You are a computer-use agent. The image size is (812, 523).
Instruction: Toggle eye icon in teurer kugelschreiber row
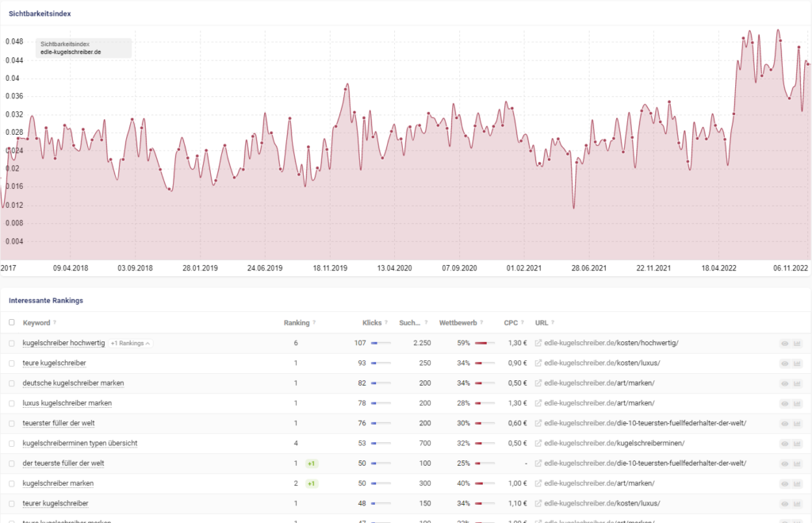pos(784,504)
